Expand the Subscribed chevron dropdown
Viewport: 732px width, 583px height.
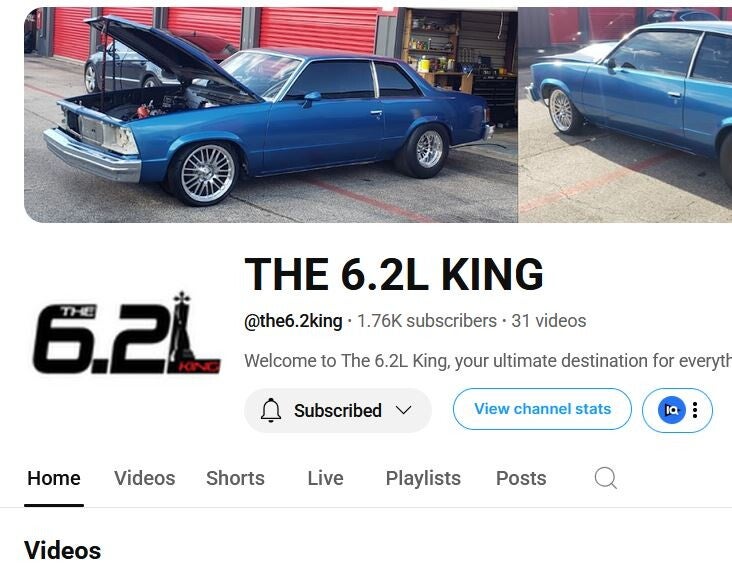point(403,410)
